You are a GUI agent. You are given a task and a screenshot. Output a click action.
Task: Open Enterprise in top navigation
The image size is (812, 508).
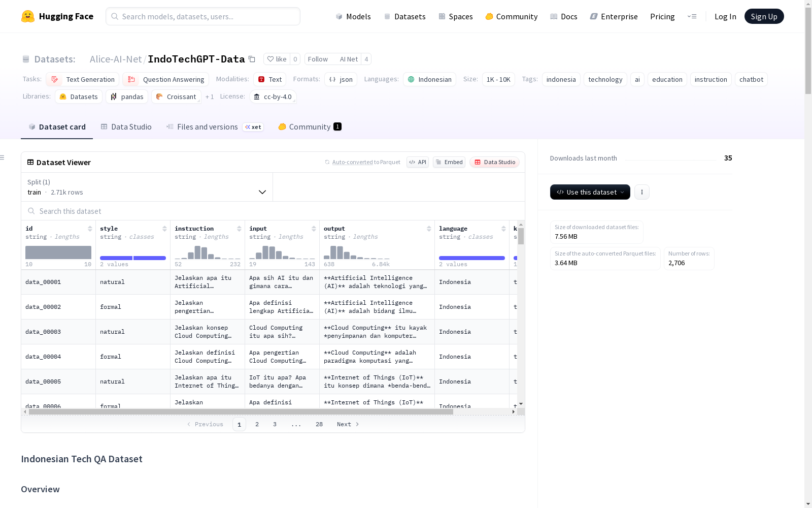tap(614, 16)
